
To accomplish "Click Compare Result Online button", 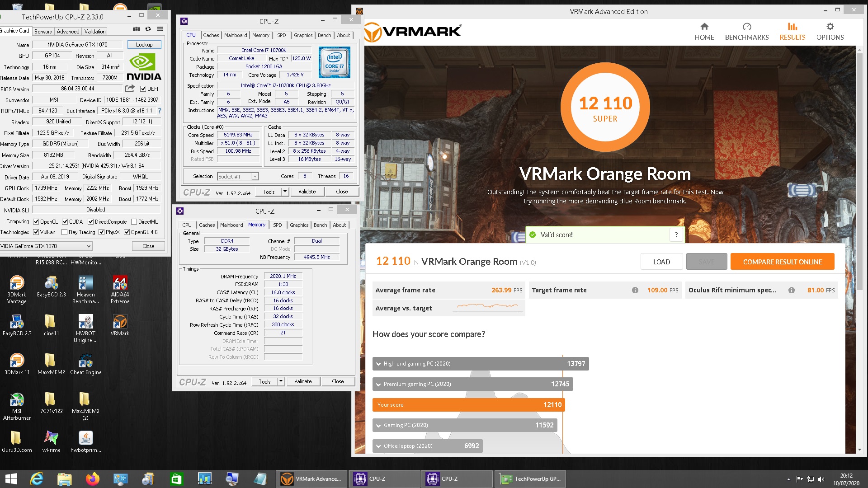I will click(x=783, y=262).
